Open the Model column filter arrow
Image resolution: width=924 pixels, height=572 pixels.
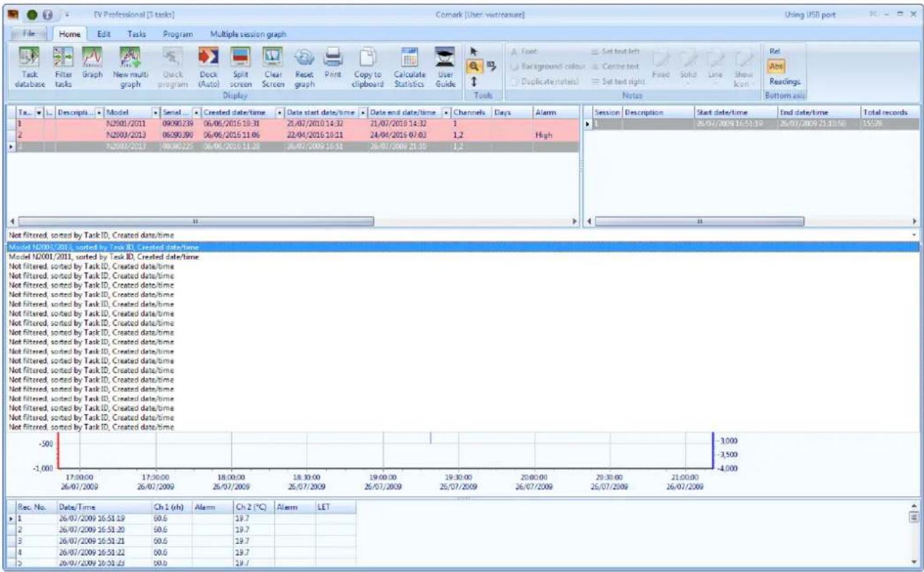coord(156,113)
